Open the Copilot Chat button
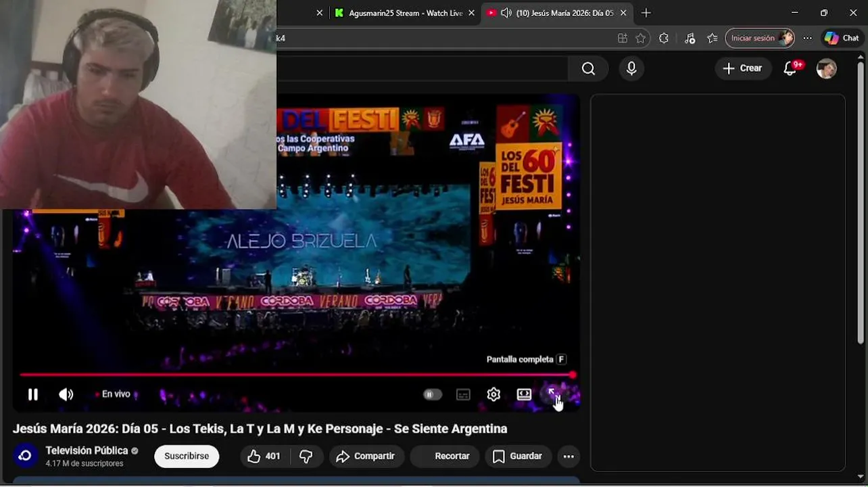Image resolution: width=868 pixels, height=487 pixels. point(842,39)
